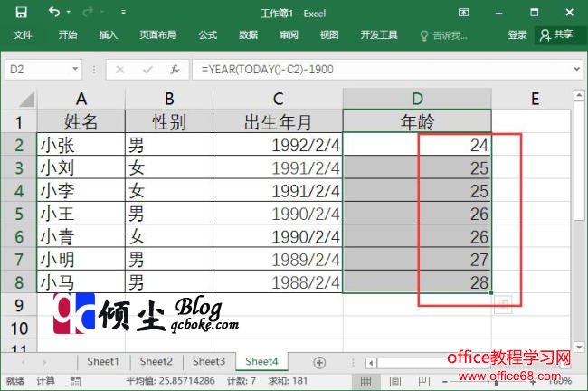Click the Ribbon Display Options icon
588x391 pixels.
(463, 13)
